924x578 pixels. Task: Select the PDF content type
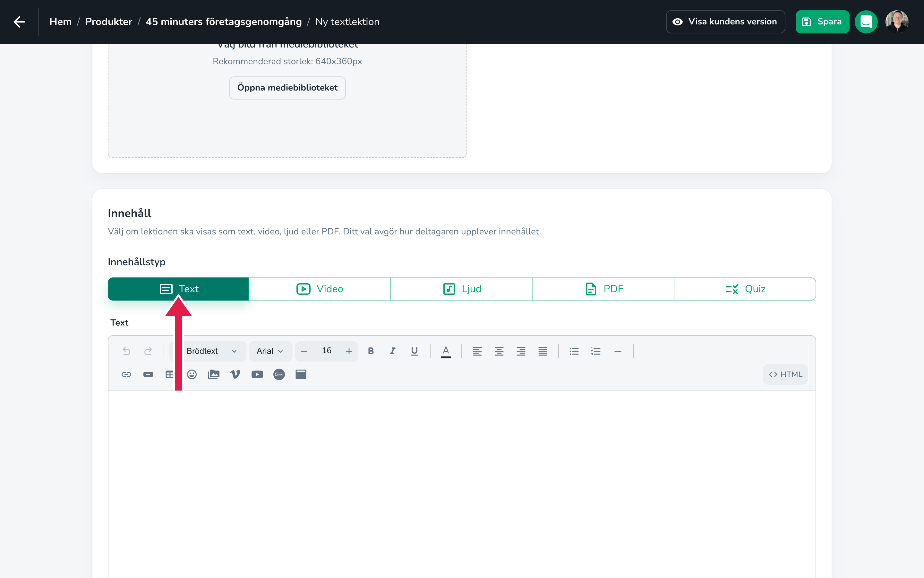tap(603, 289)
